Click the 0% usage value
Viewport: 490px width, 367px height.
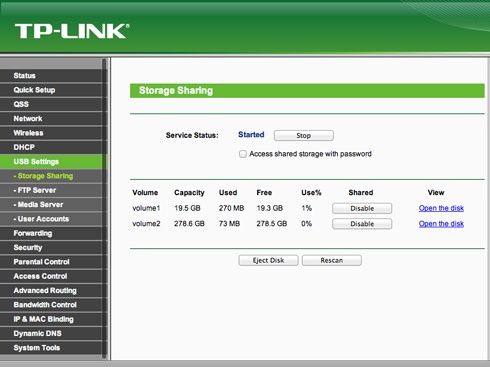point(306,224)
